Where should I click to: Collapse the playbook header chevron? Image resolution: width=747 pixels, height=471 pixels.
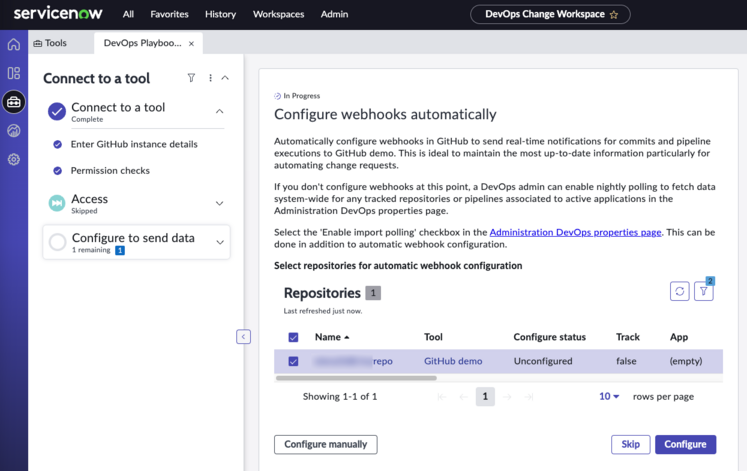[225, 78]
